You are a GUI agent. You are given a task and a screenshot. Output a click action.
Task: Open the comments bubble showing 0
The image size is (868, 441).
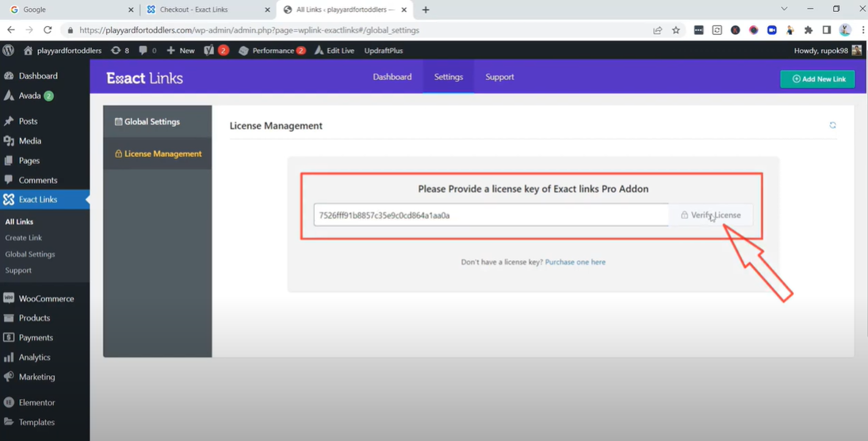pyautogui.click(x=147, y=51)
